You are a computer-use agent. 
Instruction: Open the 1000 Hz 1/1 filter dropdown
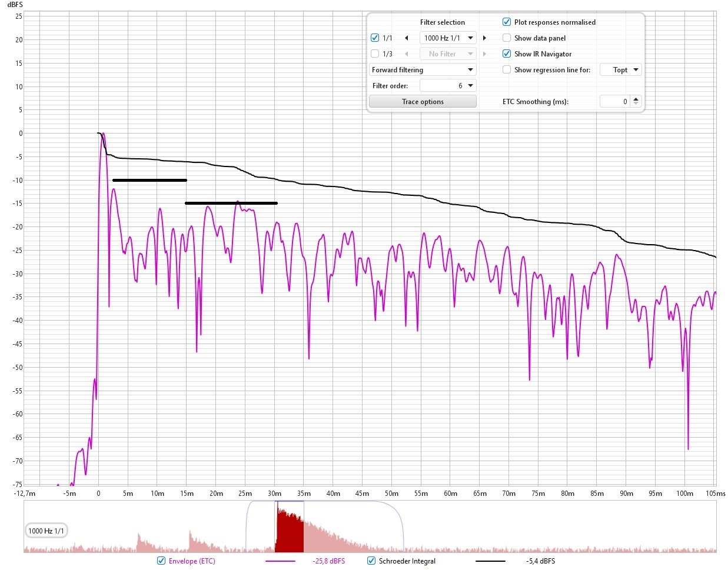coord(448,38)
